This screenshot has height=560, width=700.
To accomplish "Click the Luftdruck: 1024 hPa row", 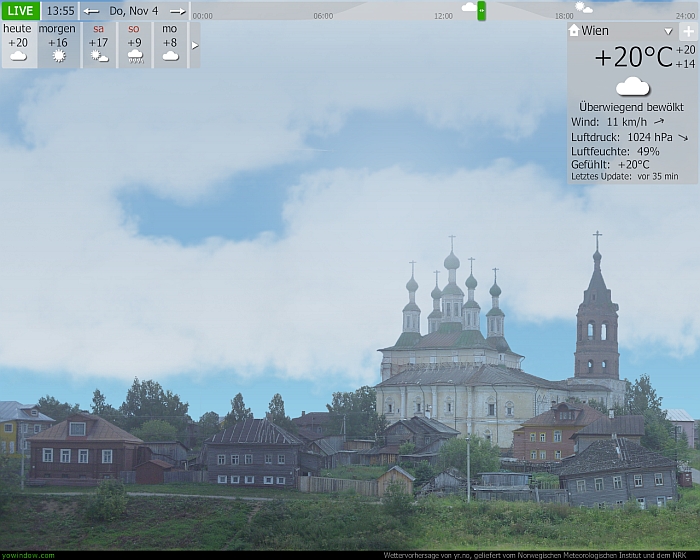I will [x=629, y=137].
